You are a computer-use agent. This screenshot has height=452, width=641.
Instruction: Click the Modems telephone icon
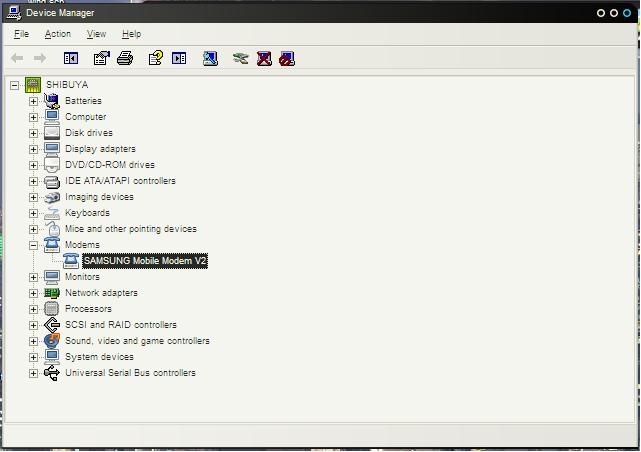click(52, 245)
